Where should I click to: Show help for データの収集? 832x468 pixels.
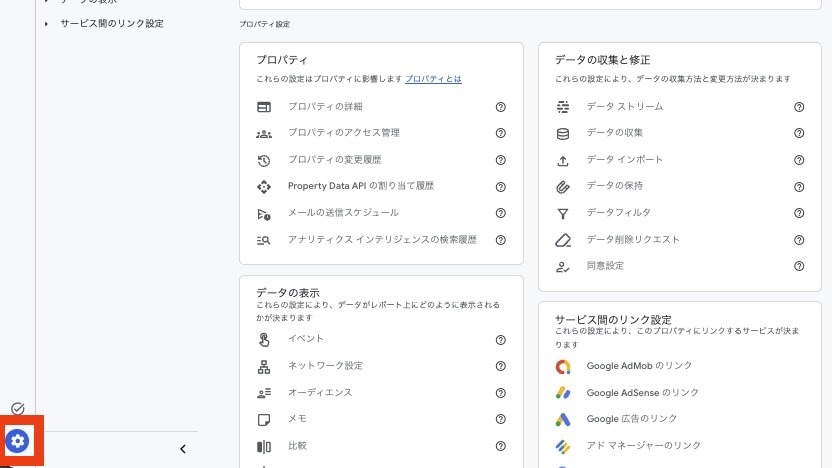coord(799,133)
